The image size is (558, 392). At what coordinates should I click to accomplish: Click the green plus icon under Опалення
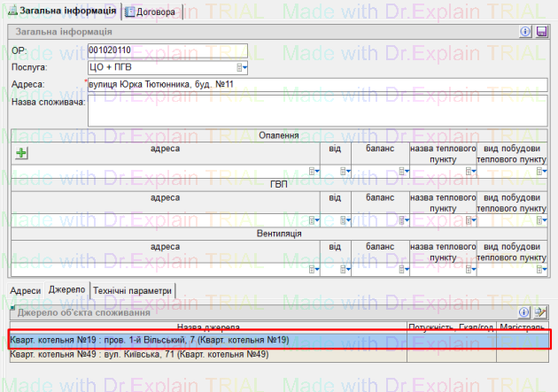coord(22,153)
